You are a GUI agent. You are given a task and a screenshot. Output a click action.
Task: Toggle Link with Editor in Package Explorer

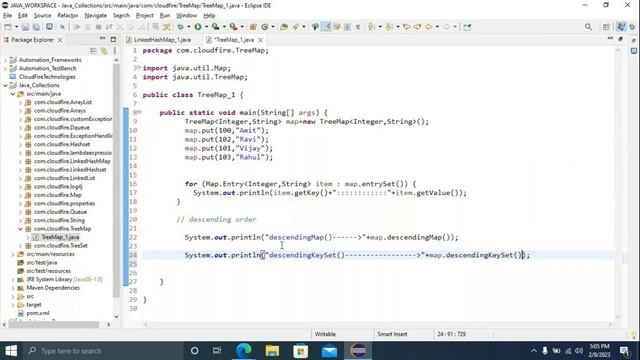[104, 51]
